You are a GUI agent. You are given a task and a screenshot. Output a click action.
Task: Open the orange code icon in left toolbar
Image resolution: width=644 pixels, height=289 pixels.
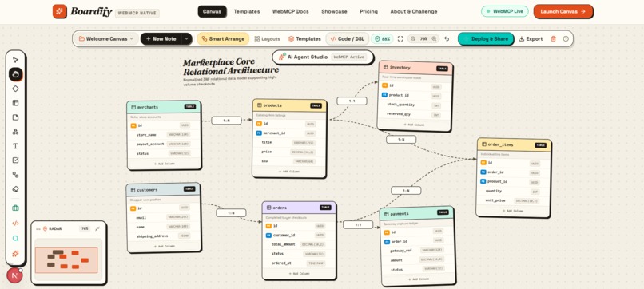click(x=16, y=224)
